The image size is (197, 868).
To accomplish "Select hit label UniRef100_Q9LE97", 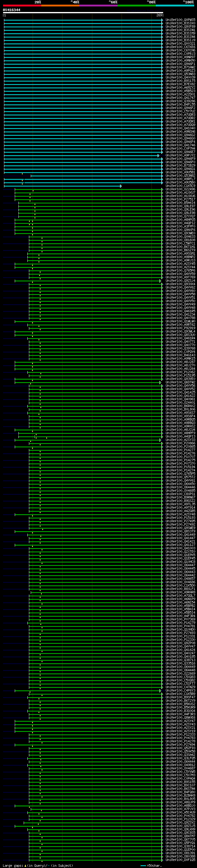I will (180, 206).
